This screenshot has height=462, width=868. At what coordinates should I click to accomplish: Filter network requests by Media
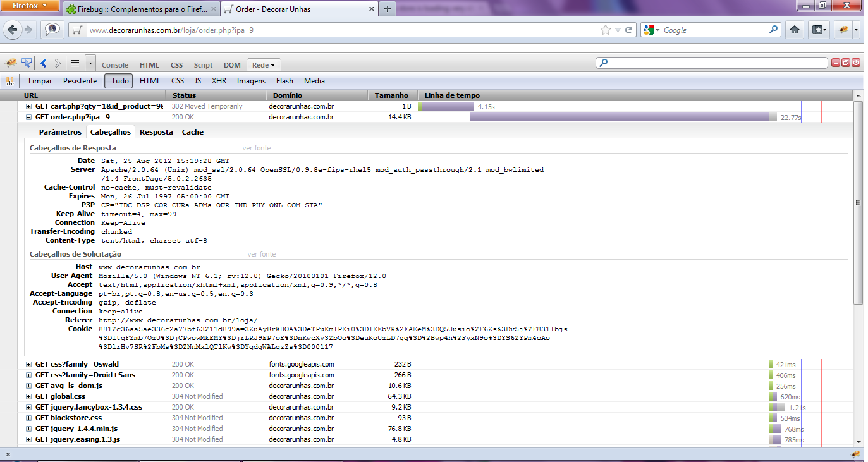[x=314, y=81]
